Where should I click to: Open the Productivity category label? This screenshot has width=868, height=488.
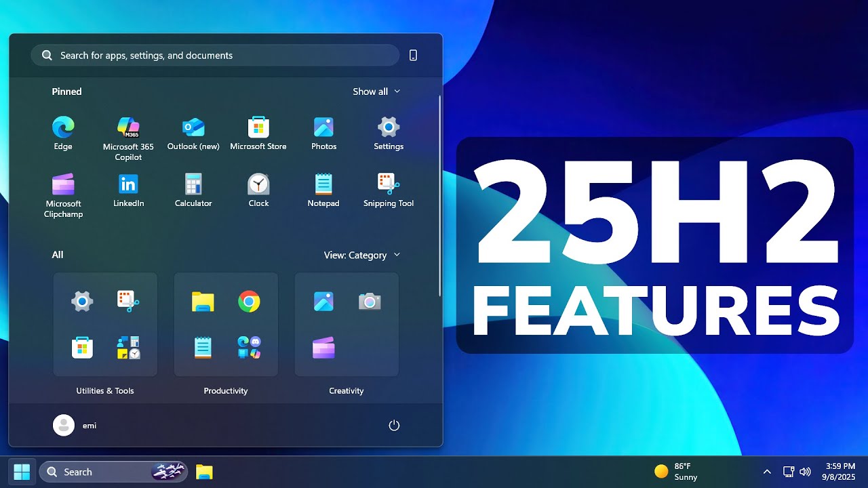[226, 391]
